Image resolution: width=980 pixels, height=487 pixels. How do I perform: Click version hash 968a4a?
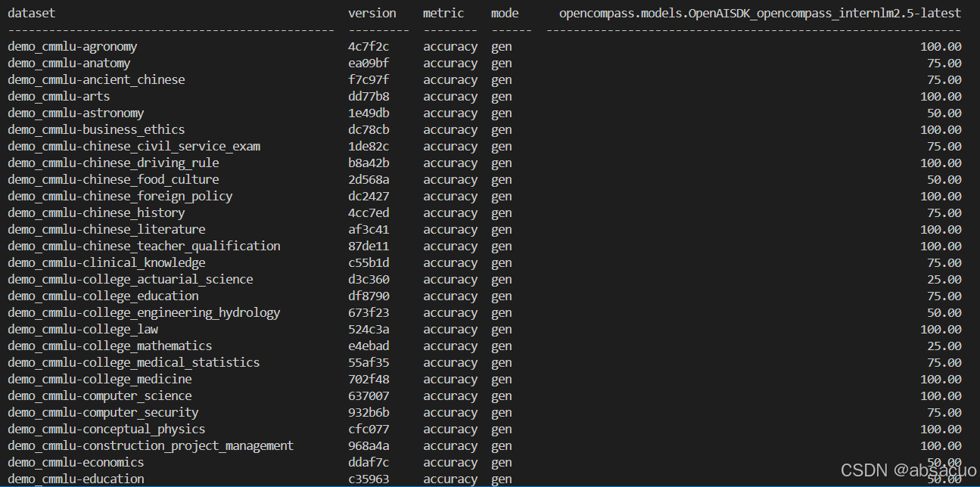(369, 445)
